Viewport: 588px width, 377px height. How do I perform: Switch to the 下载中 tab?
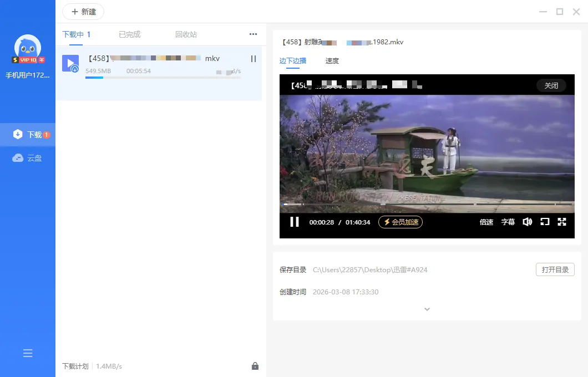click(76, 34)
